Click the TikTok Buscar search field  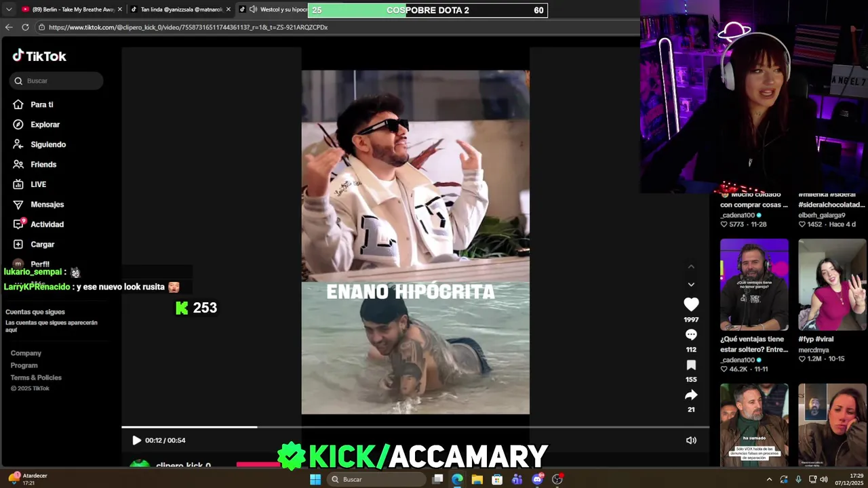click(x=56, y=81)
